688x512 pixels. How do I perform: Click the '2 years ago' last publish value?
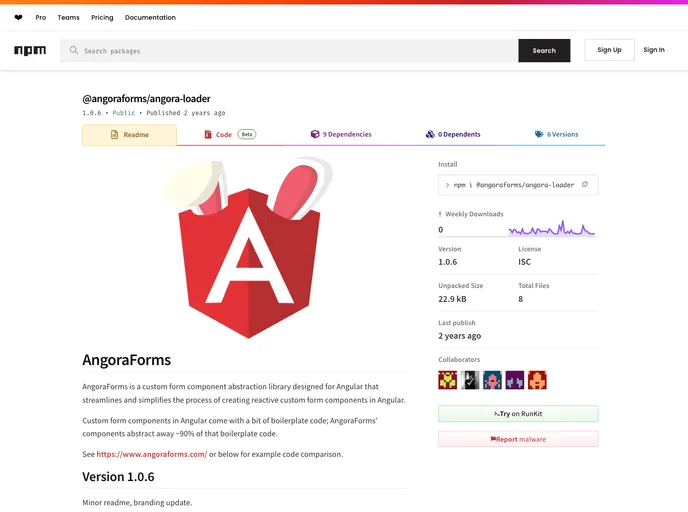[459, 336]
